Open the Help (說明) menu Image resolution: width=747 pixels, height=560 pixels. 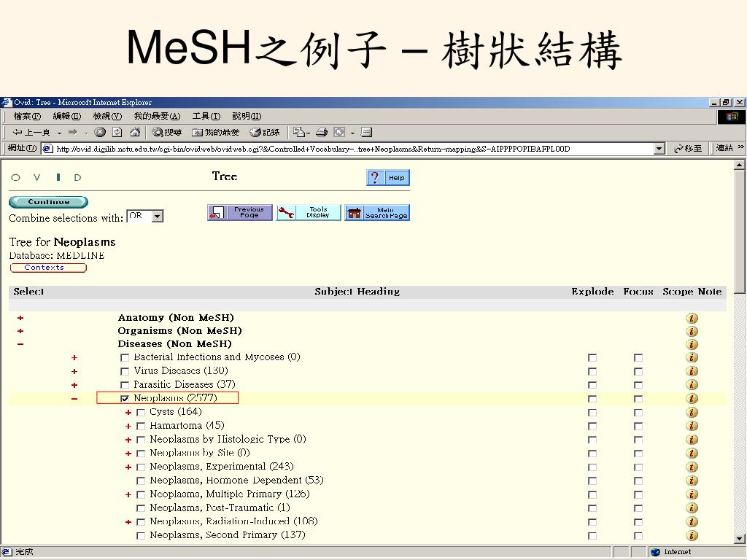click(x=247, y=116)
